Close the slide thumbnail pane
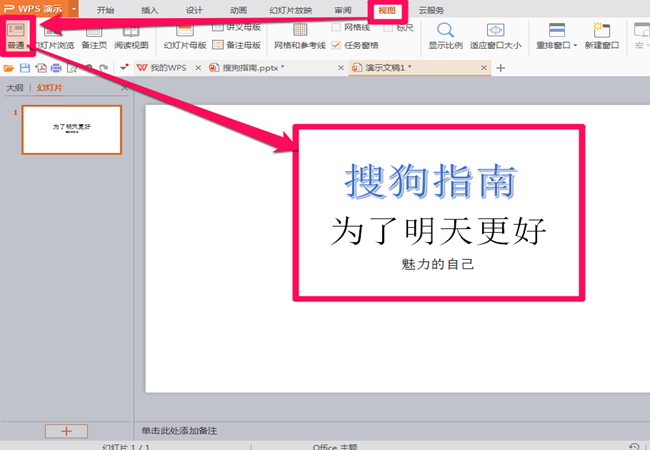The width and height of the screenshot is (650, 450). tap(124, 88)
